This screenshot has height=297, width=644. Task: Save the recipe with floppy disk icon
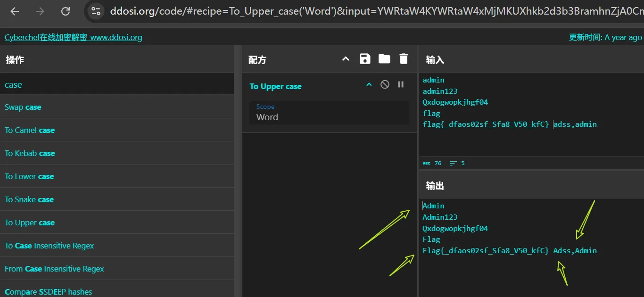pos(365,59)
